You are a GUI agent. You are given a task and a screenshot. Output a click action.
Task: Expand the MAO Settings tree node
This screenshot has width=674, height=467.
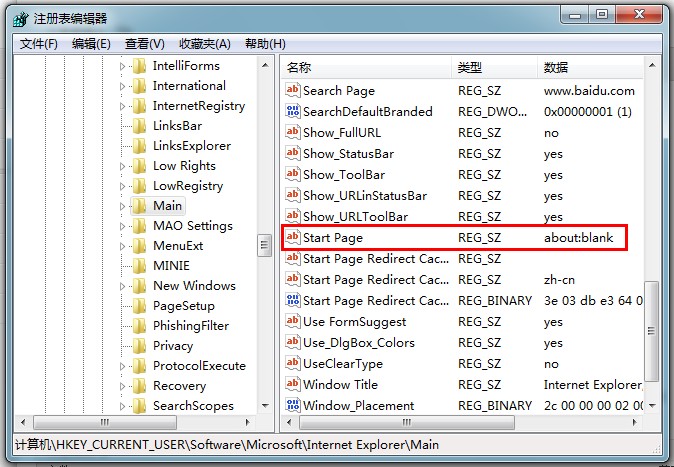coord(123,226)
